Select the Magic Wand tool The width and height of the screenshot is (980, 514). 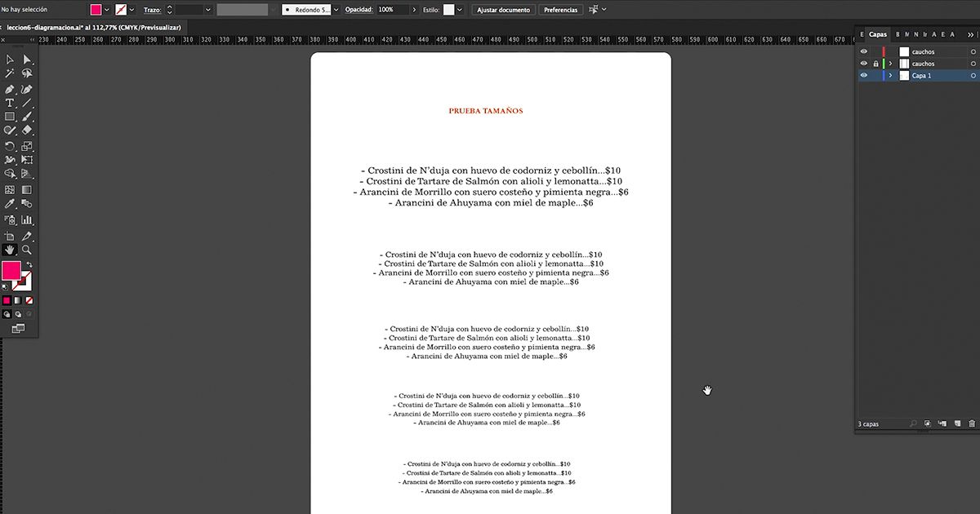click(10, 73)
